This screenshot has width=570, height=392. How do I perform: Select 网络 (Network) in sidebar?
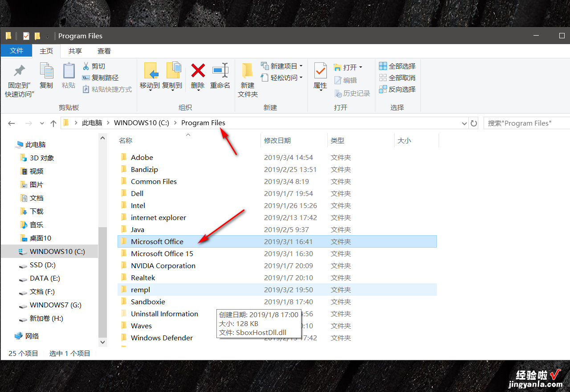click(x=27, y=336)
